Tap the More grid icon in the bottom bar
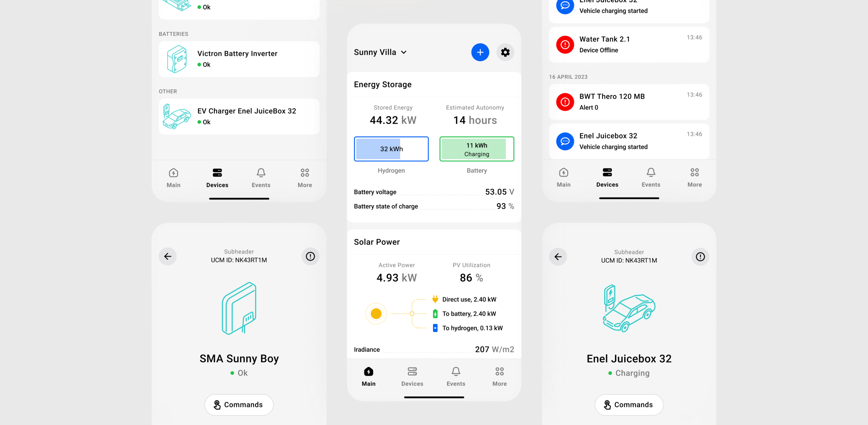This screenshot has width=868, height=425. coord(499,376)
